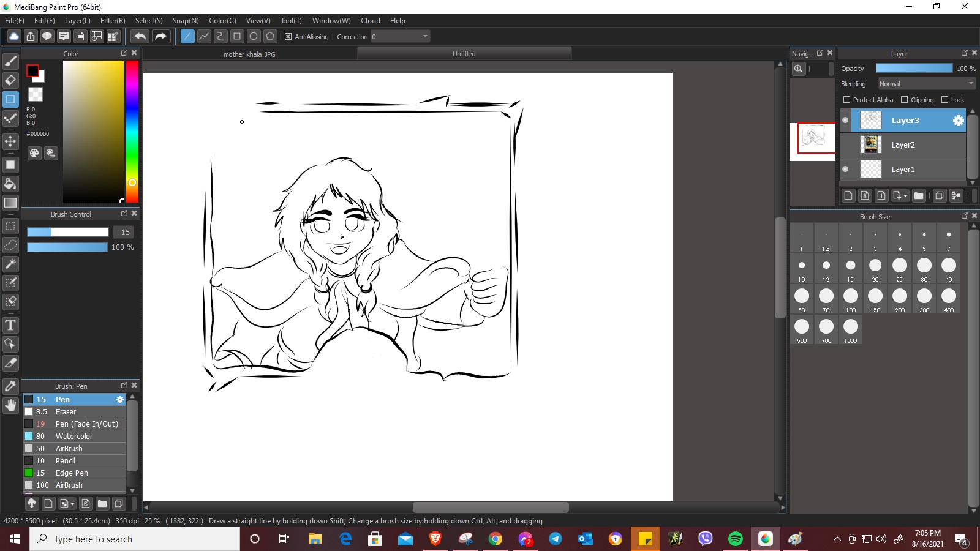Choose polyline drawing mode

click(x=204, y=36)
